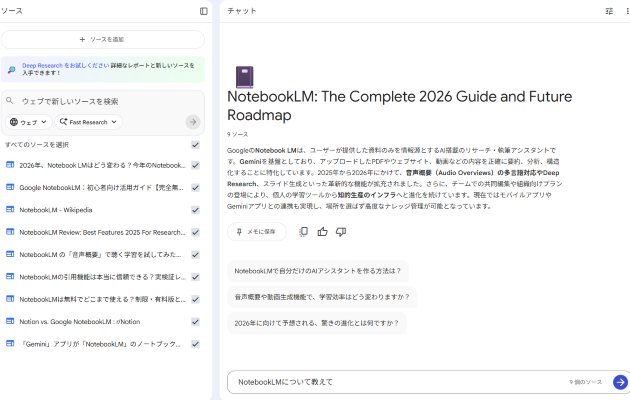Screen dimensions: 630x400
Task: Open chat settings sliders icon
Action: tap(609, 11)
